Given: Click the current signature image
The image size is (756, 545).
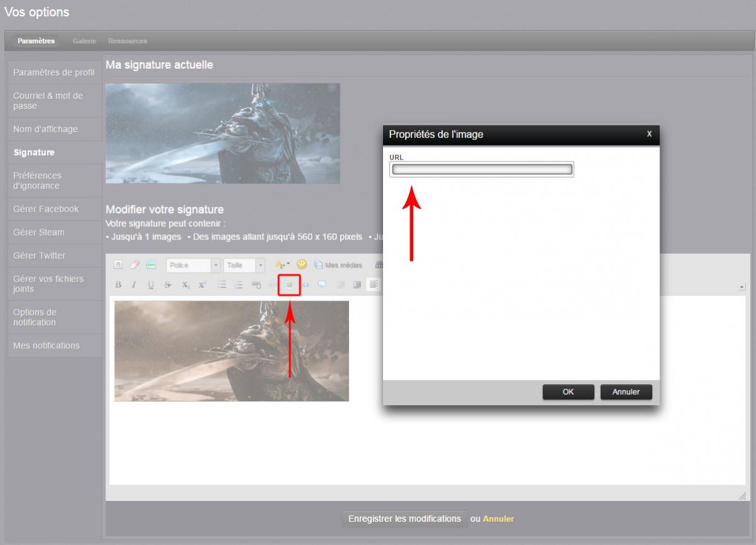Looking at the screenshot, I should coord(223,134).
